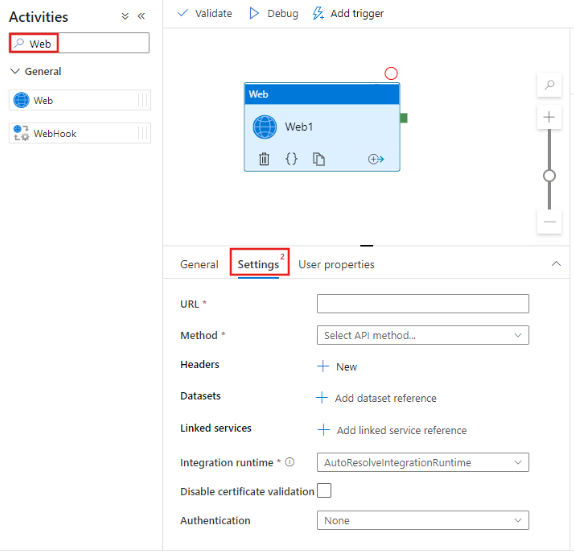Toggle Disable certificate validation checkbox
Image resolution: width=574 pixels, height=554 pixels.
(324, 491)
